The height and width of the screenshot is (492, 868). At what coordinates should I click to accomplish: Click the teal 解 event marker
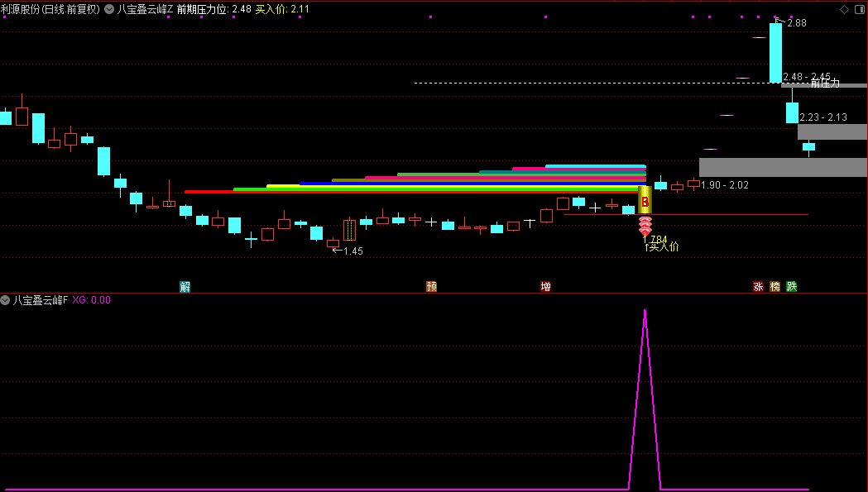click(x=185, y=287)
